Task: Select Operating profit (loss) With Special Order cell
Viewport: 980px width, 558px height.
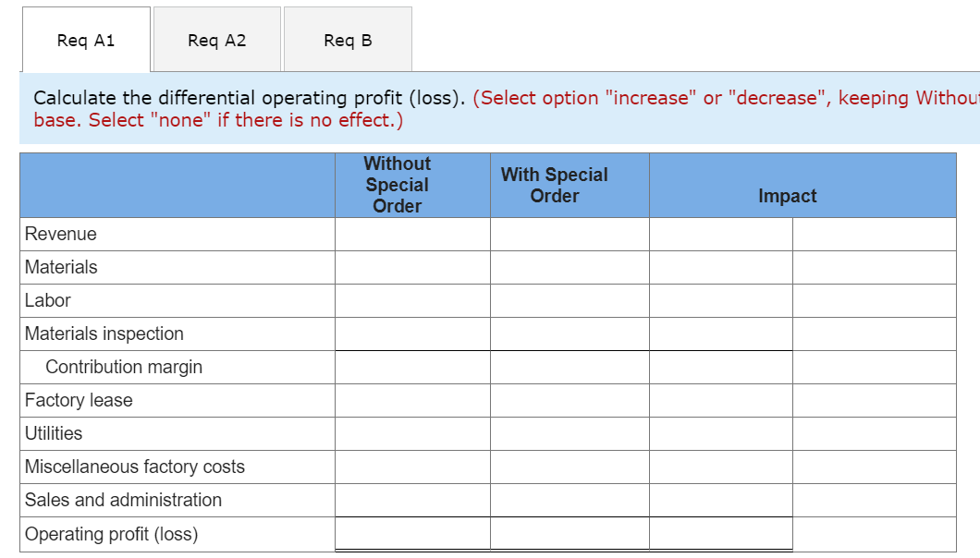Action: click(x=570, y=534)
